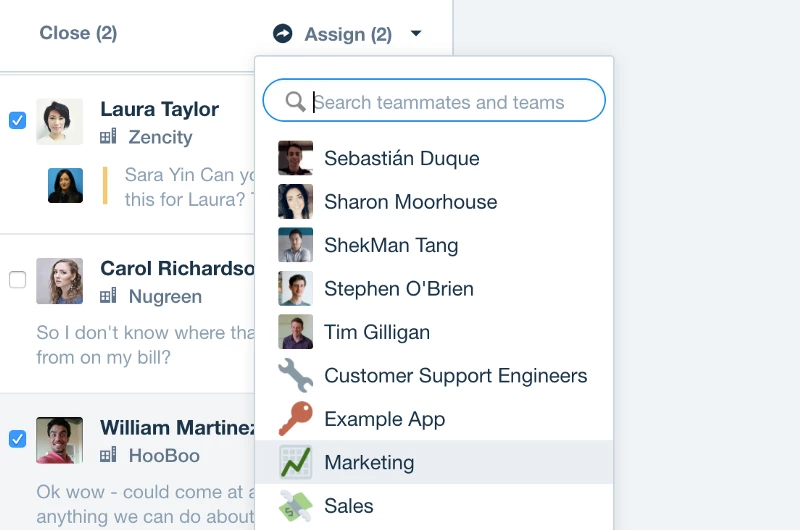Image resolution: width=800 pixels, height=530 pixels.
Task: Click the Marketing chart icon
Action: [x=295, y=463]
